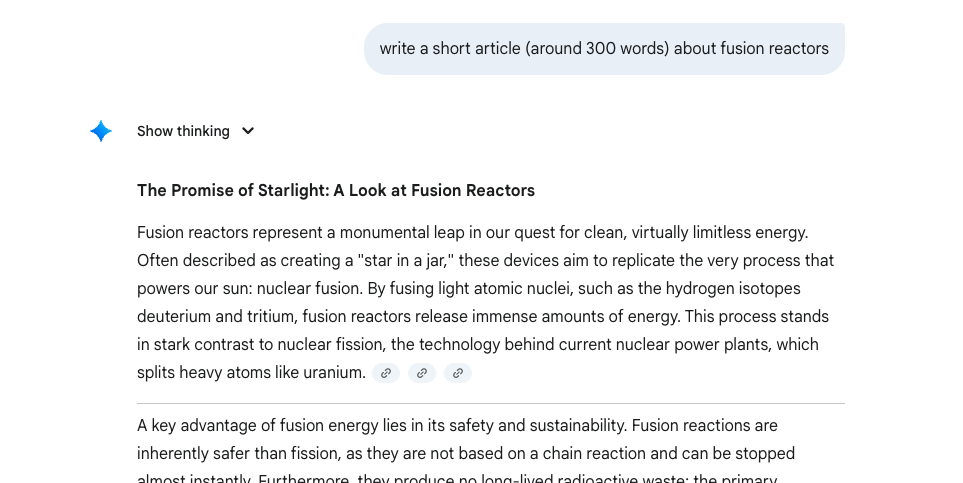Click the words "hydrogen isotopes" in the first paragraph
This screenshot has height=483, width=963.
(715, 288)
